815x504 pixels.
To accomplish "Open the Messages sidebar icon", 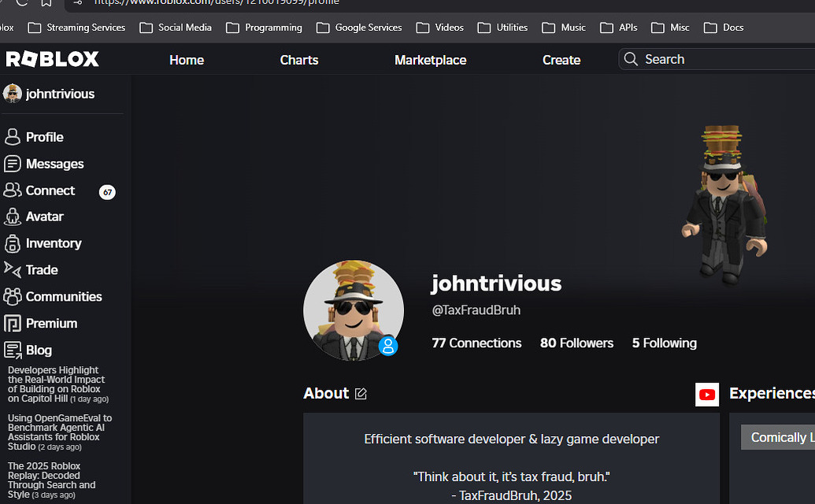I will [x=12, y=164].
